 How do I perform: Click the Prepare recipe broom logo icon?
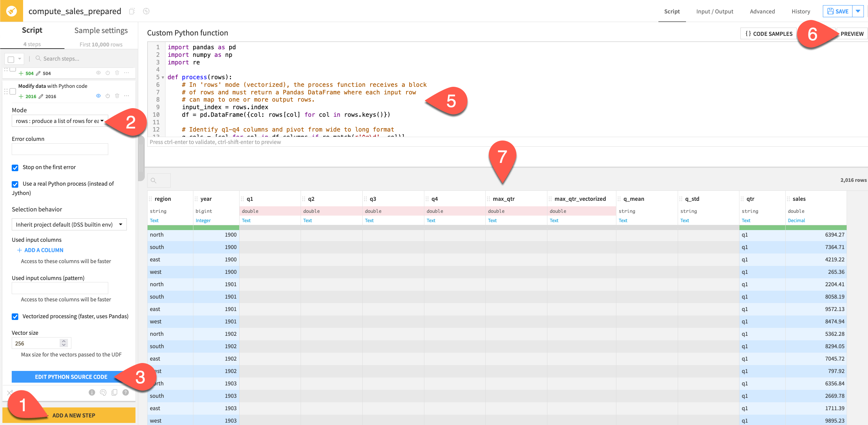(x=11, y=11)
